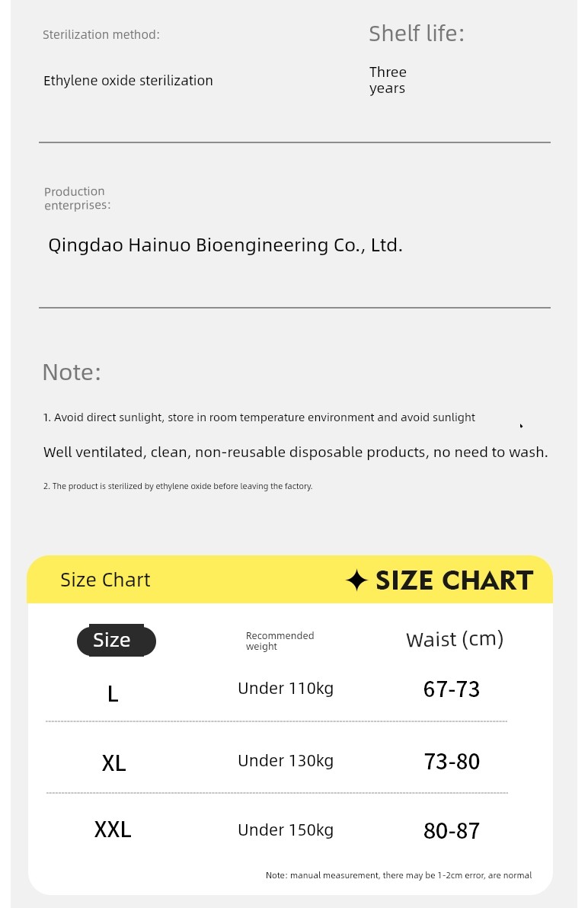Click the Under 150kg weight entry

286,830
